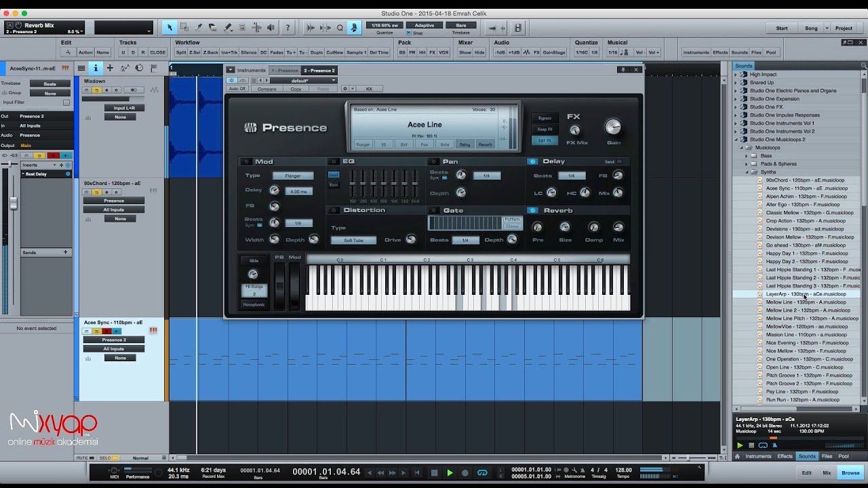Mute the Acee Sync track
The width and height of the screenshot is (868, 488).
(87, 331)
